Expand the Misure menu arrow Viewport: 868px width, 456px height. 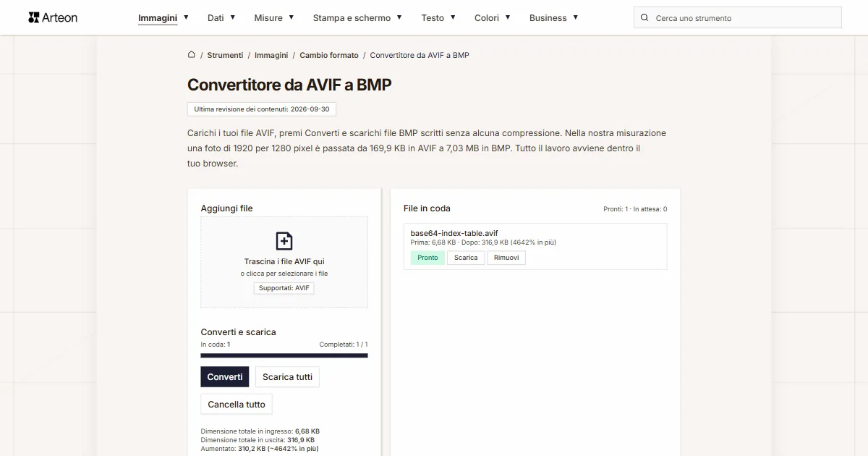291,17
